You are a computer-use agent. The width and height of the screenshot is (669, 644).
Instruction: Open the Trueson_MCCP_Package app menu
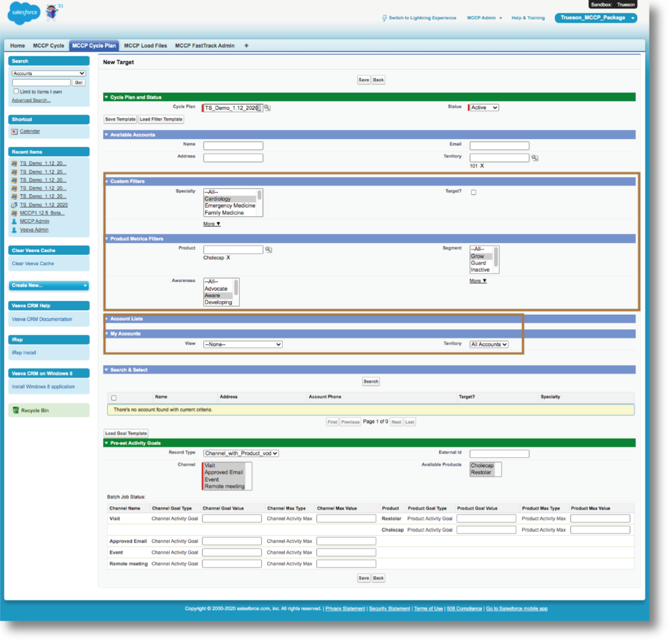point(596,18)
